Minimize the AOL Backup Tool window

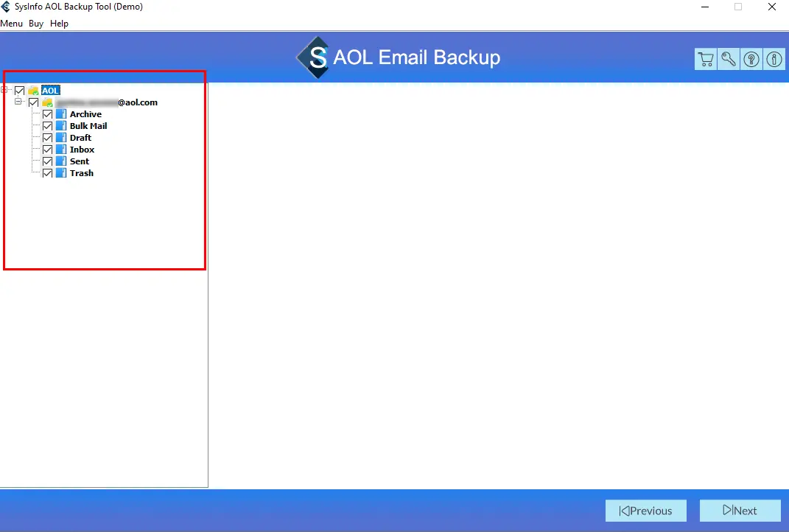[705, 7]
